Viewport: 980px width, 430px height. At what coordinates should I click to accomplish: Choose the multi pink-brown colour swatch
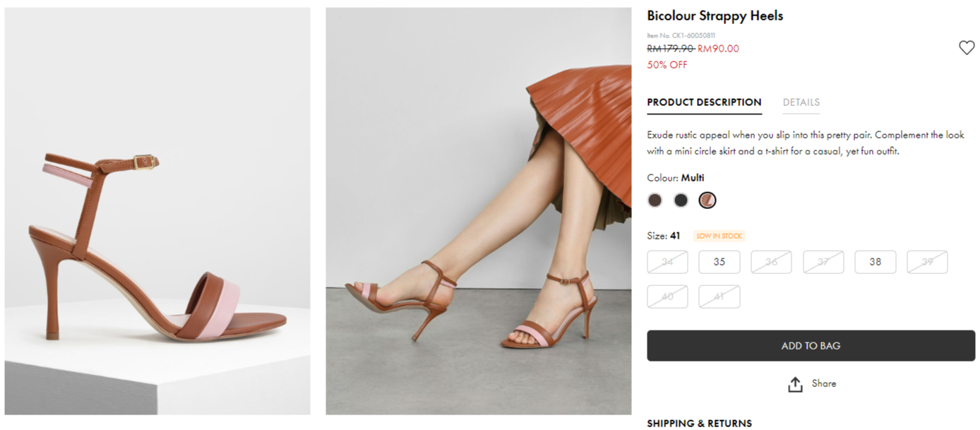coord(707,201)
